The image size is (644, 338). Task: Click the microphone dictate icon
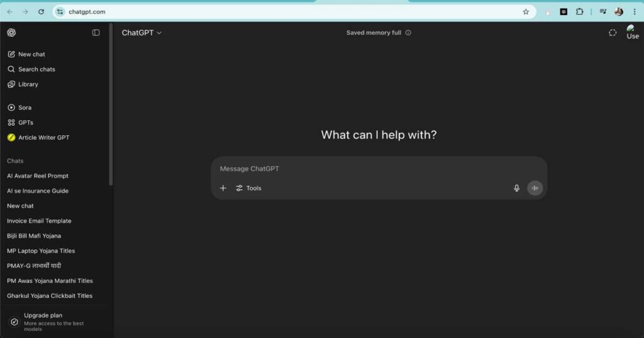pyautogui.click(x=516, y=188)
